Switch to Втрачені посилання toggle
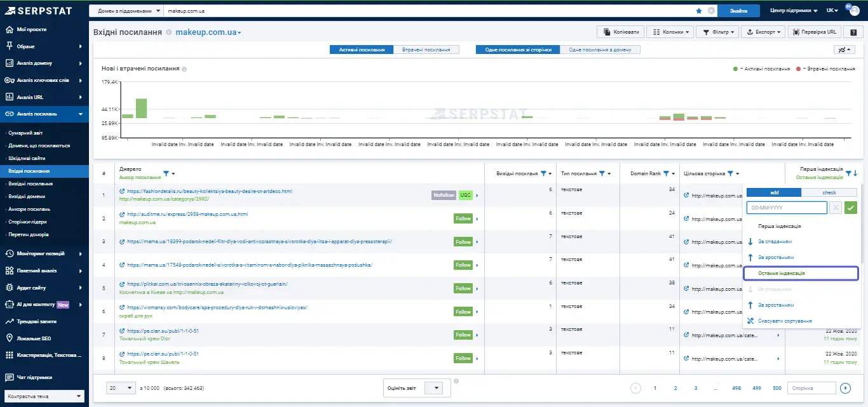The width and height of the screenshot is (868, 407). pyautogui.click(x=426, y=50)
